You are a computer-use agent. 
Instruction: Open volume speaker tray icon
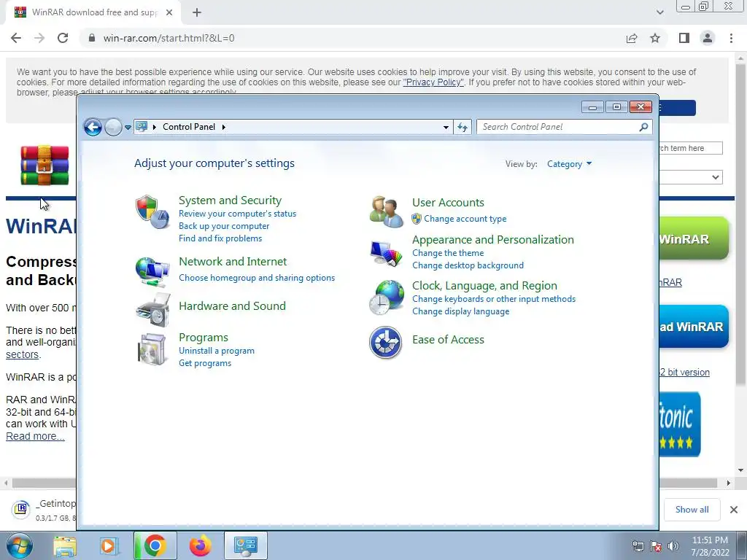(673, 546)
